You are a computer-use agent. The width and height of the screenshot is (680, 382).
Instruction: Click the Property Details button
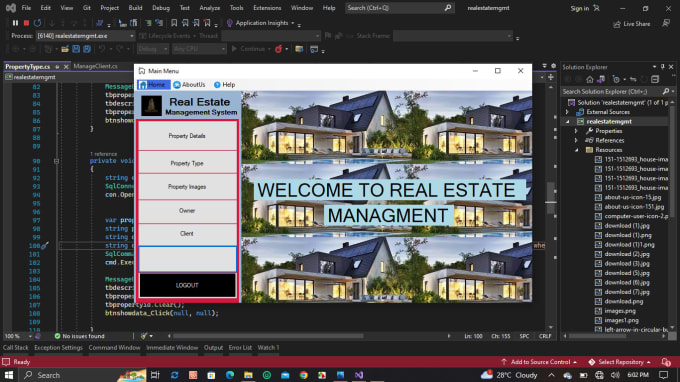tap(187, 136)
